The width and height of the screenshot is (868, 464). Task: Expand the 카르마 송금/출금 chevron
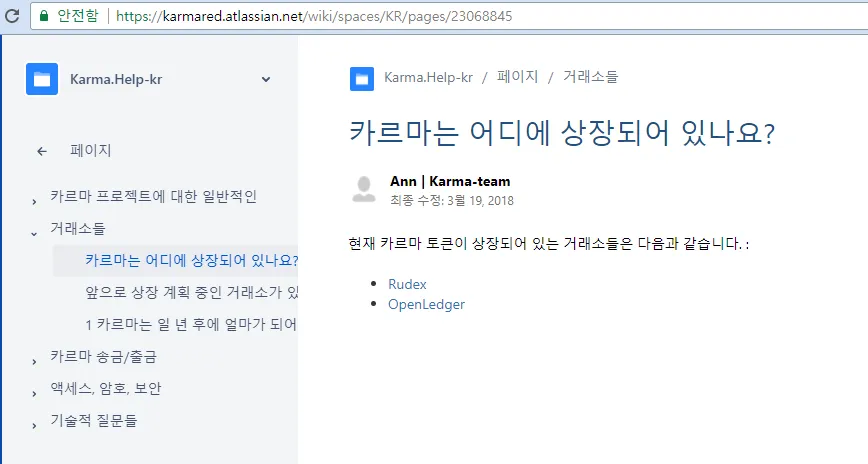tap(34, 362)
